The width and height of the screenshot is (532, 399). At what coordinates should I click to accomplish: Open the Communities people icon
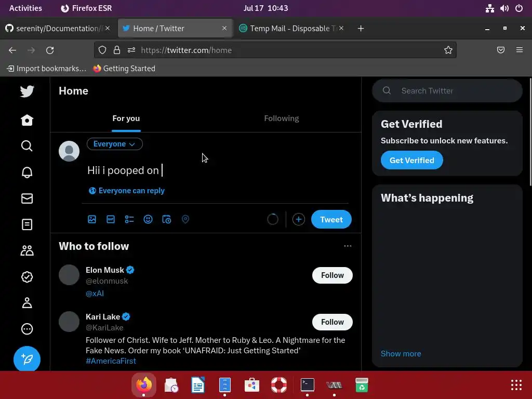click(x=27, y=251)
